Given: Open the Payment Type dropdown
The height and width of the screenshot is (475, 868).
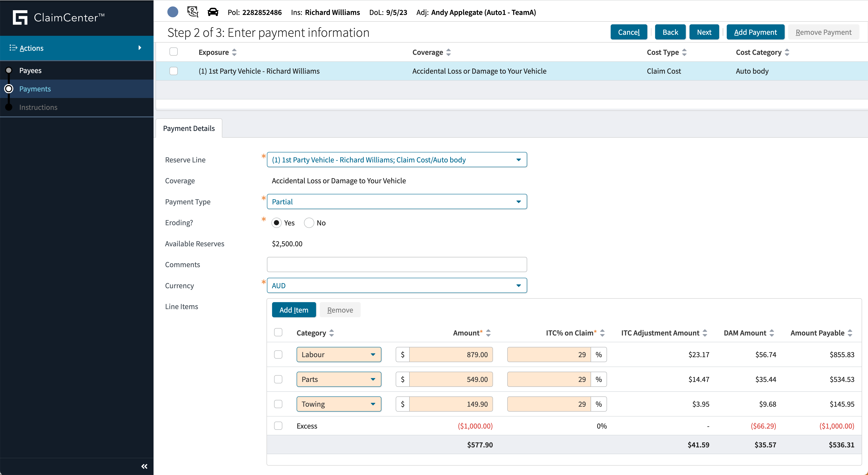Looking at the screenshot, I should click(397, 202).
